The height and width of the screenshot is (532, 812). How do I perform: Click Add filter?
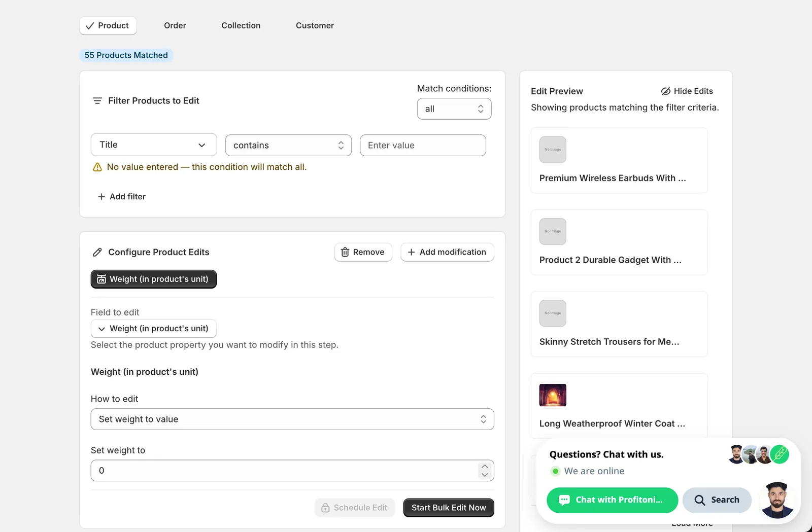[x=122, y=197]
